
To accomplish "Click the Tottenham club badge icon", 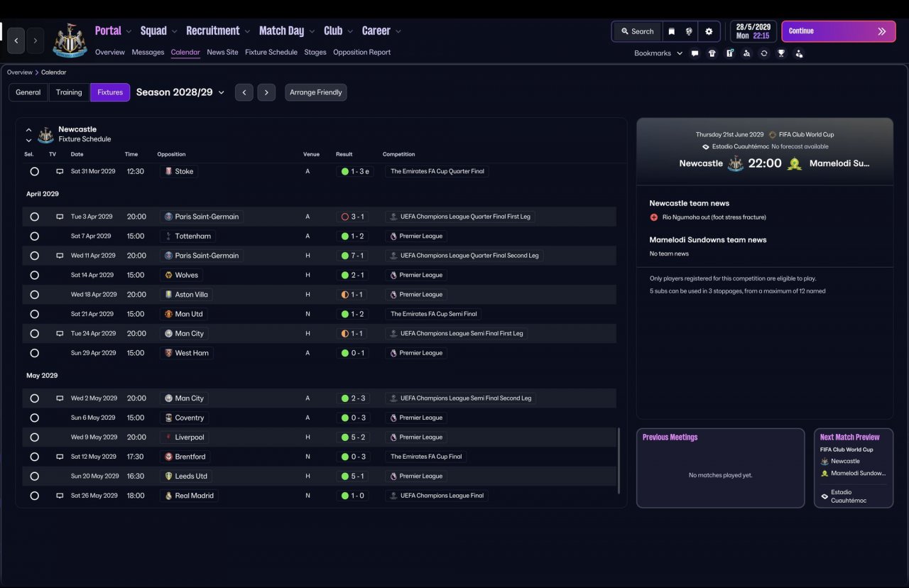I will click(x=168, y=236).
